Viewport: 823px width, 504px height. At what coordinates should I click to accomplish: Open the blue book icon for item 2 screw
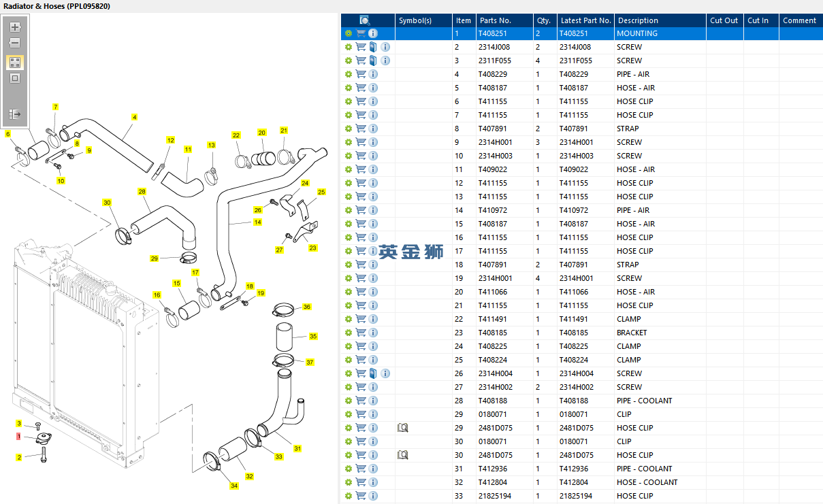point(373,47)
